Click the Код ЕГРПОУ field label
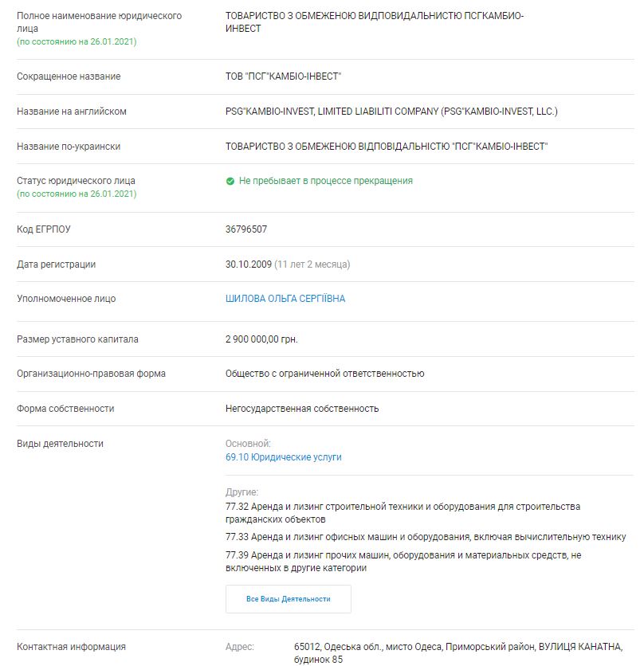This screenshot has width=644, height=666. pyautogui.click(x=44, y=229)
